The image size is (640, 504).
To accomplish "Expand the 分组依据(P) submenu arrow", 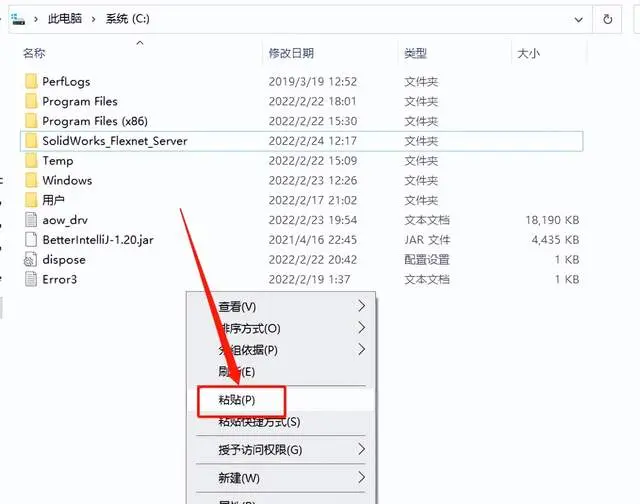I will tap(361, 349).
